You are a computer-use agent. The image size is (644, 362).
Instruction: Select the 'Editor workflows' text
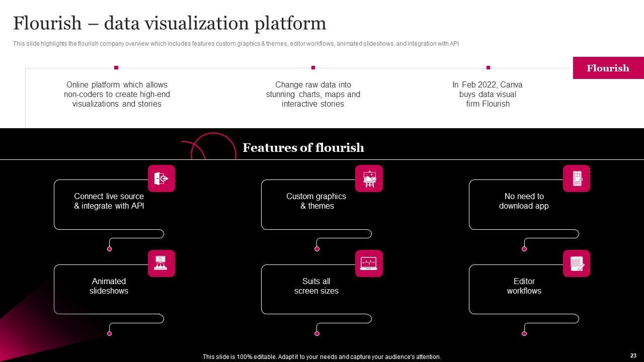[x=524, y=286]
